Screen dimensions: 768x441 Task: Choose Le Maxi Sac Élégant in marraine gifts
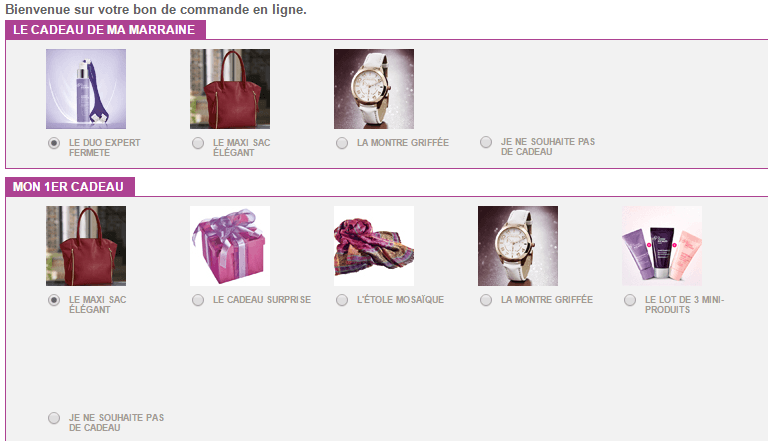[198, 143]
